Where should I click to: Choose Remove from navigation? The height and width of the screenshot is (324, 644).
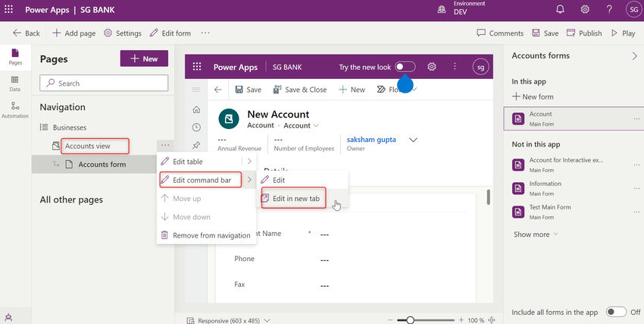206,235
